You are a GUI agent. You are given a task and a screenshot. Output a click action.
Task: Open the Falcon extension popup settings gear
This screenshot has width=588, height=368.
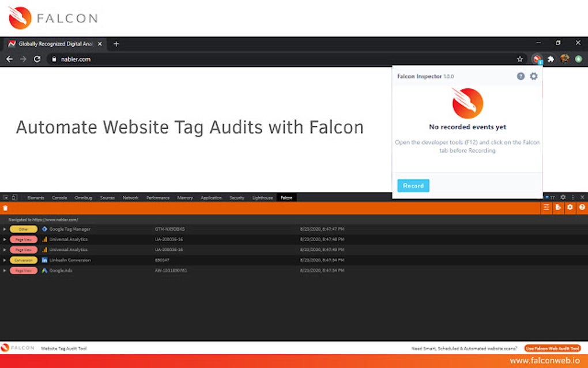point(533,76)
